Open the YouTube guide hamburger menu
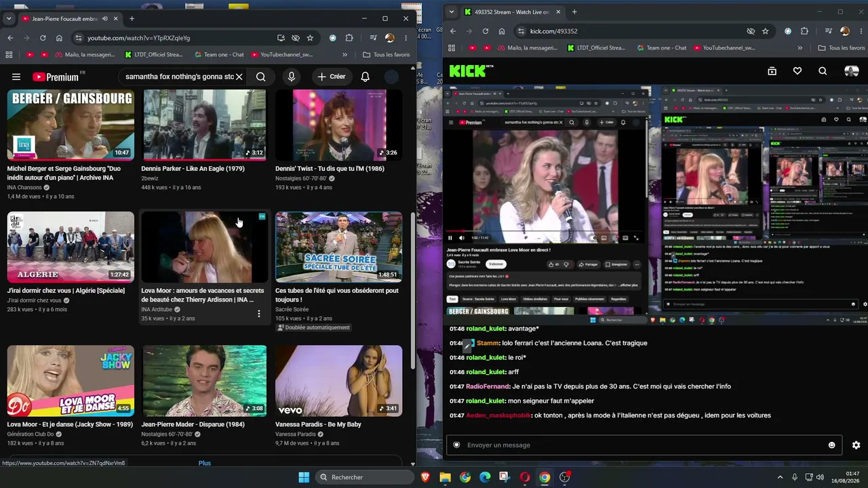This screenshot has height=488, width=868. pyautogui.click(x=16, y=77)
